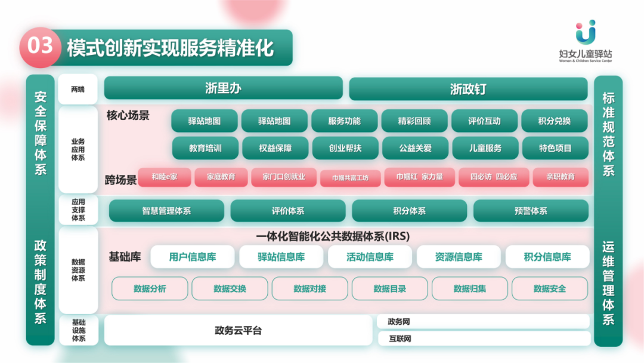Click the 四必访 四必应 button
The image size is (644, 363).
[494, 177]
